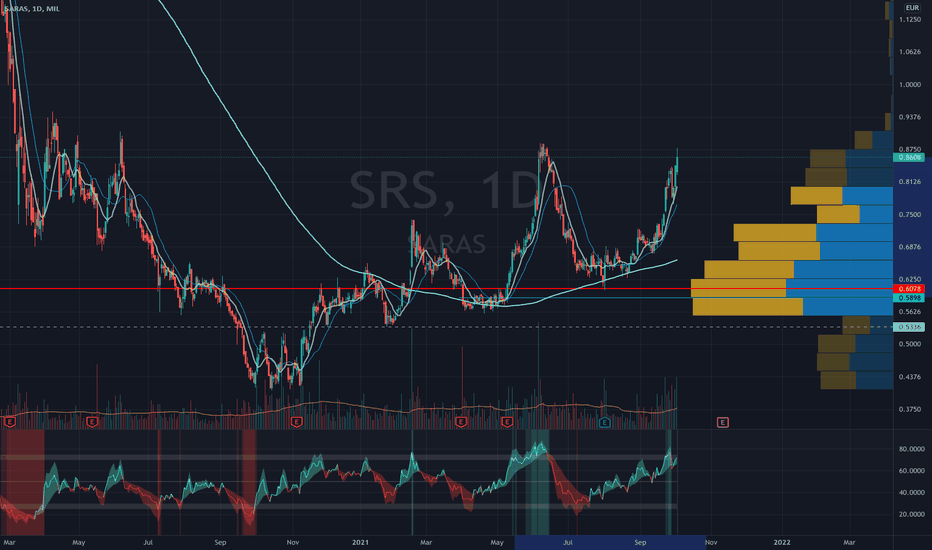Open the earnings marker near November 2020

click(297, 422)
